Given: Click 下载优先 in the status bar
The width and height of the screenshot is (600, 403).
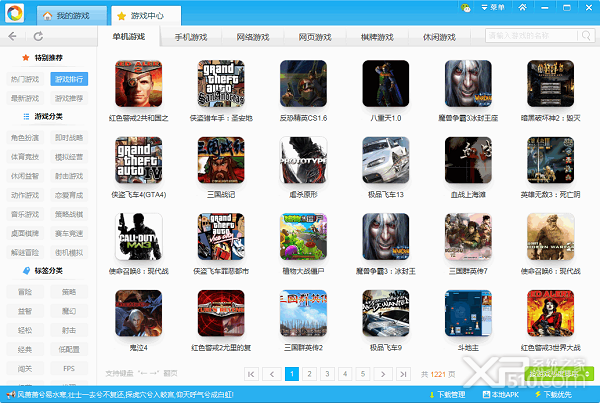Looking at the screenshot, I should pos(553,395).
